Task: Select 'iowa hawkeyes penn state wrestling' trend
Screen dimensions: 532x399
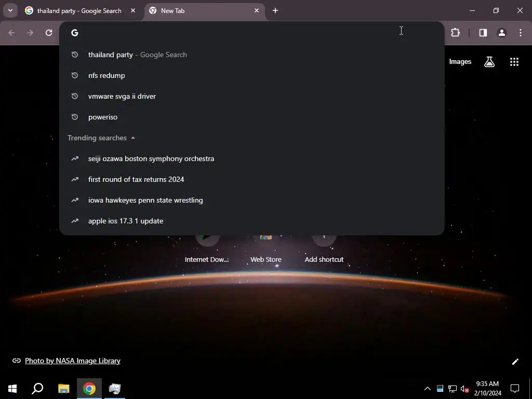Action: pos(252,200)
